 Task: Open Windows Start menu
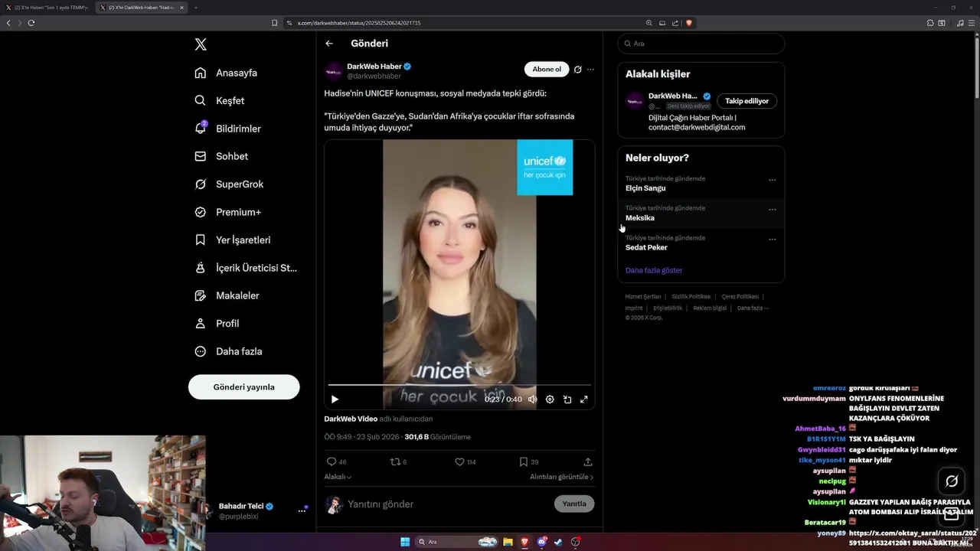point(405,542)
